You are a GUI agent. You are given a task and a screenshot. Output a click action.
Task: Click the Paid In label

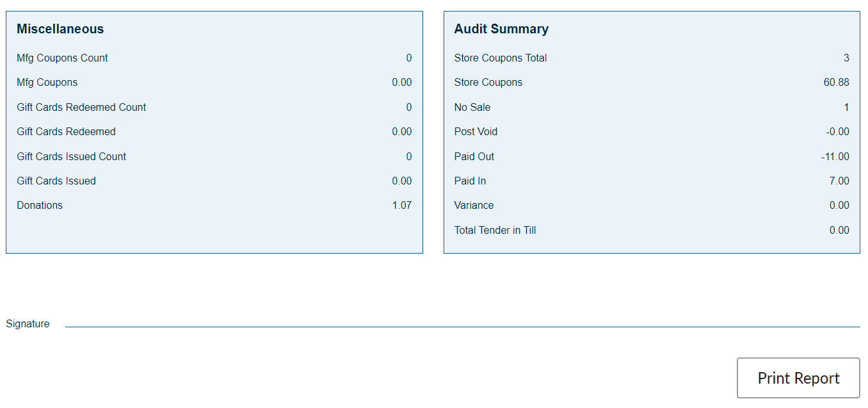[x=470, y=181]
